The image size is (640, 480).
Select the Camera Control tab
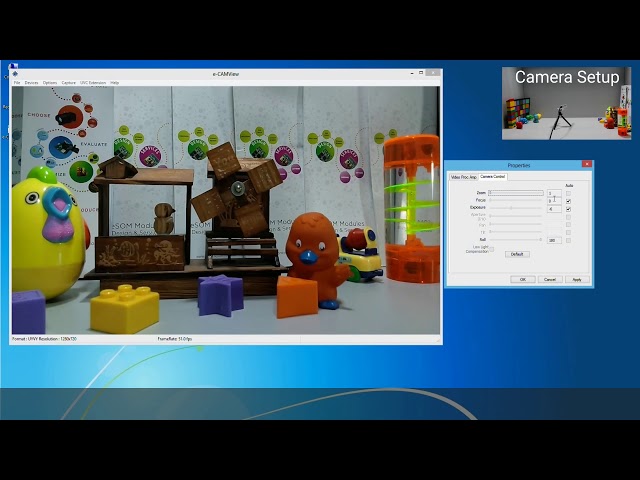click(x=493, y=177)
